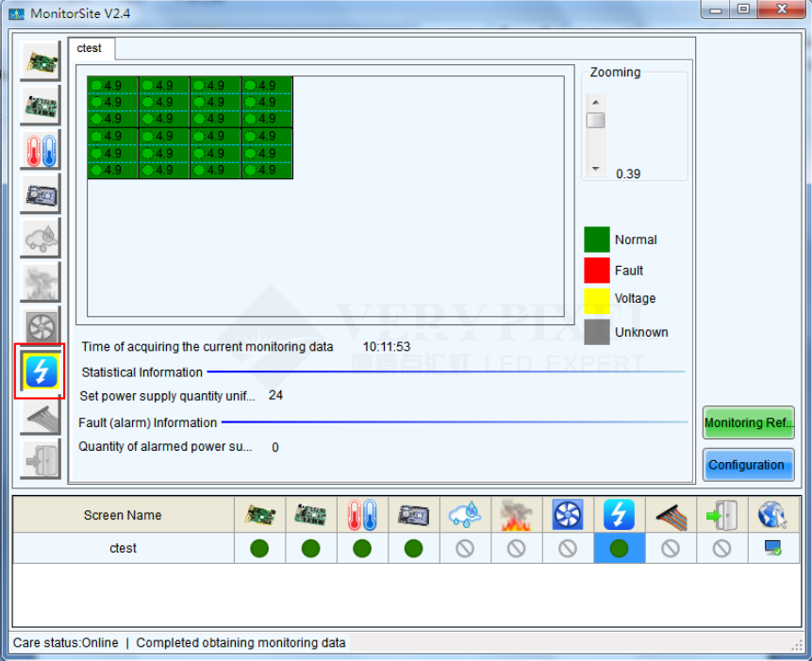This screenshot has height=661, width=812.
Task: Click ctest cabinet door disabled status
Action: pos(721,549)
